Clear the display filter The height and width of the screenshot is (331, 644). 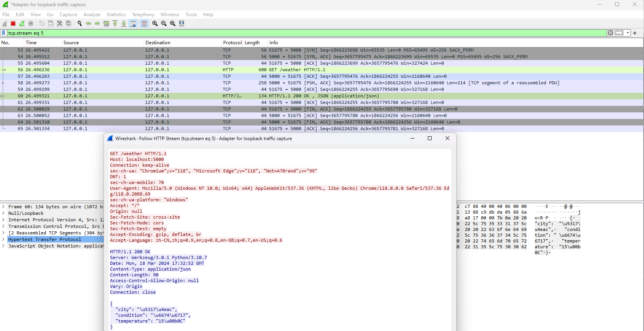tap(611, 33)
